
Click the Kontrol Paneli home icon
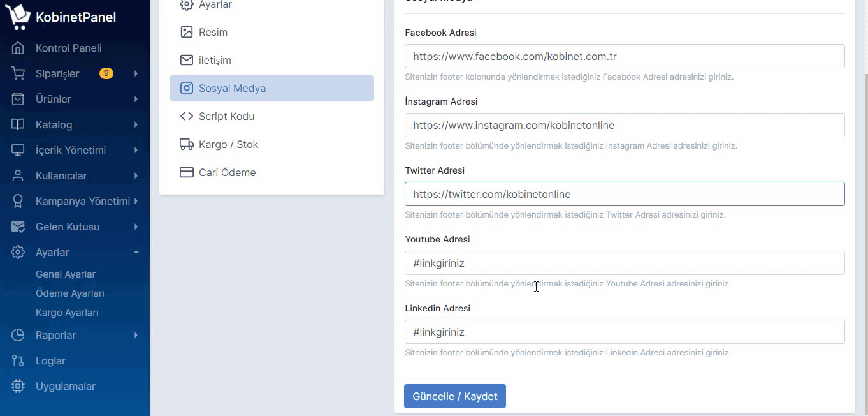click(18, 48)
